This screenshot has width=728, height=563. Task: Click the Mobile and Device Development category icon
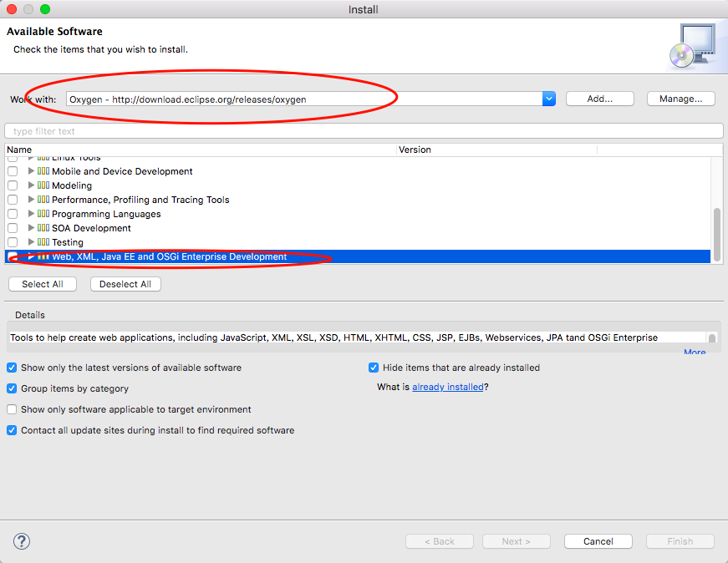click(x=43, y=171)
